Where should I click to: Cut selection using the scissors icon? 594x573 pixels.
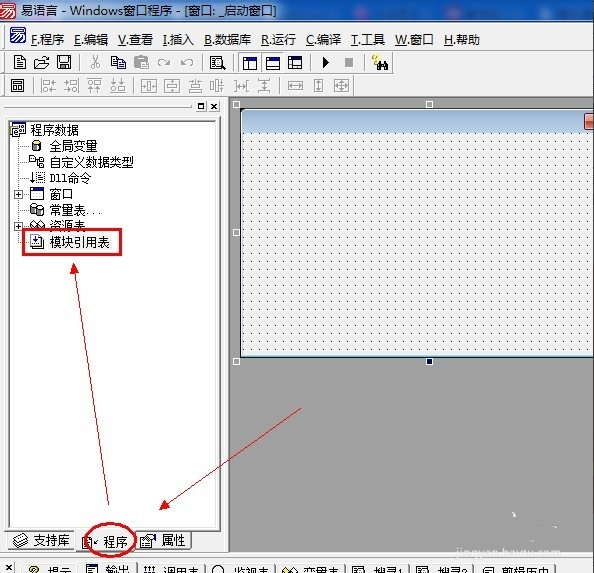[x=95, y=62]
